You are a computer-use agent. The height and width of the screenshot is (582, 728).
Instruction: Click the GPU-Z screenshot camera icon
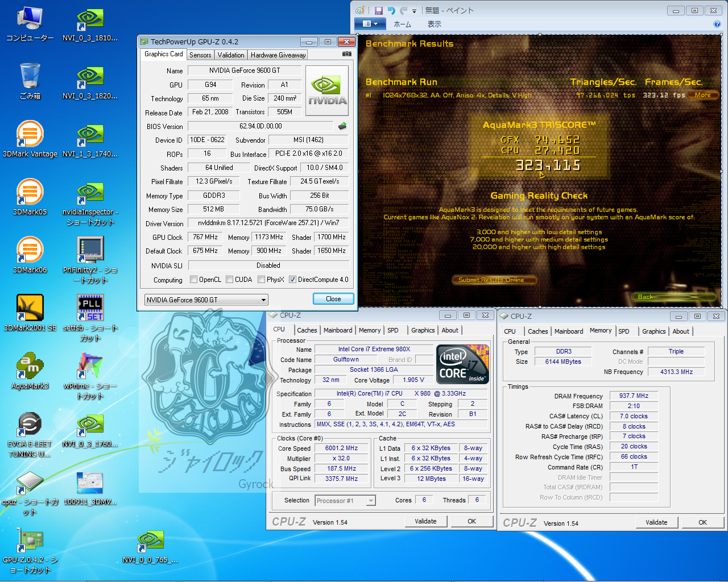346,54
